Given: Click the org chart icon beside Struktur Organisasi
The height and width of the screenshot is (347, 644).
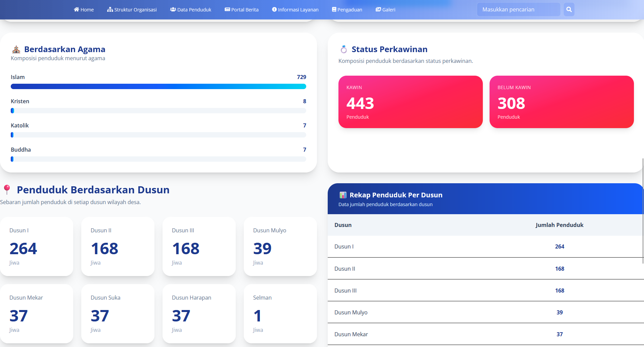Looking at the screenshot, I should [110, 9].
